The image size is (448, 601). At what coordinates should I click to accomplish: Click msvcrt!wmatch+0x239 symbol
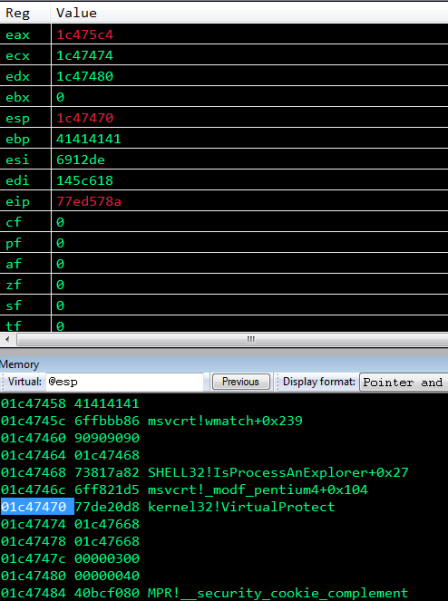coord(225,421)
